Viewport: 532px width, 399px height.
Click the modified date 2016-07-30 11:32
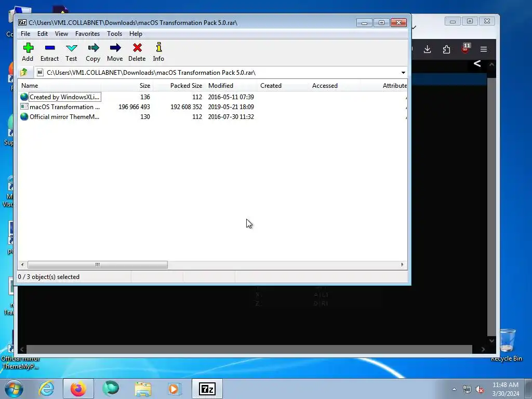click(x=231, y=117)
